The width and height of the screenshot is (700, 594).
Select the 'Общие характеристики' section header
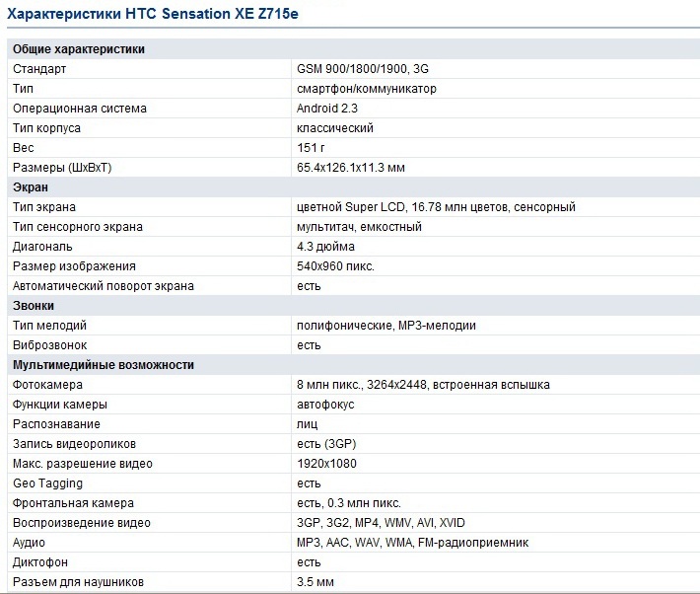[79, 49]
